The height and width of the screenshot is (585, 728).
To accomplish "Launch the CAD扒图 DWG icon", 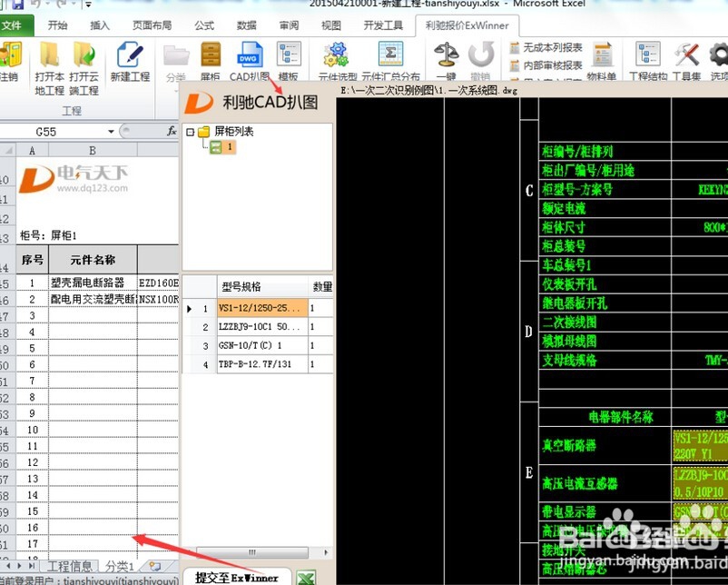I will (x=250, y=55).
